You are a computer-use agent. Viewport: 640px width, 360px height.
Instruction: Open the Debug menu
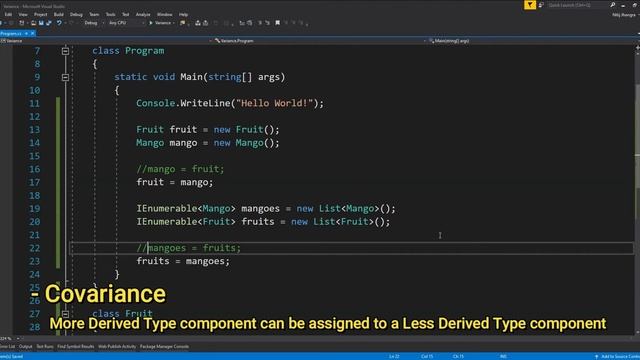[x=76, y=14]
